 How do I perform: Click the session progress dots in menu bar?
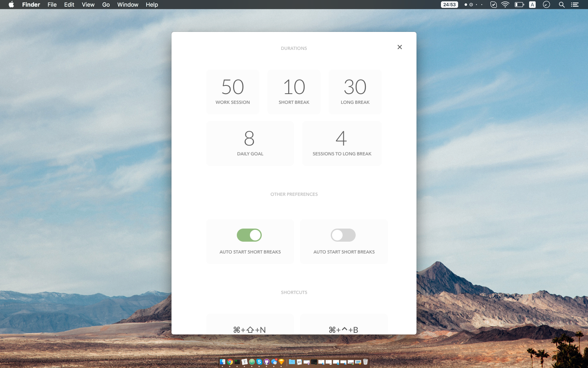[x=474, y=4]
